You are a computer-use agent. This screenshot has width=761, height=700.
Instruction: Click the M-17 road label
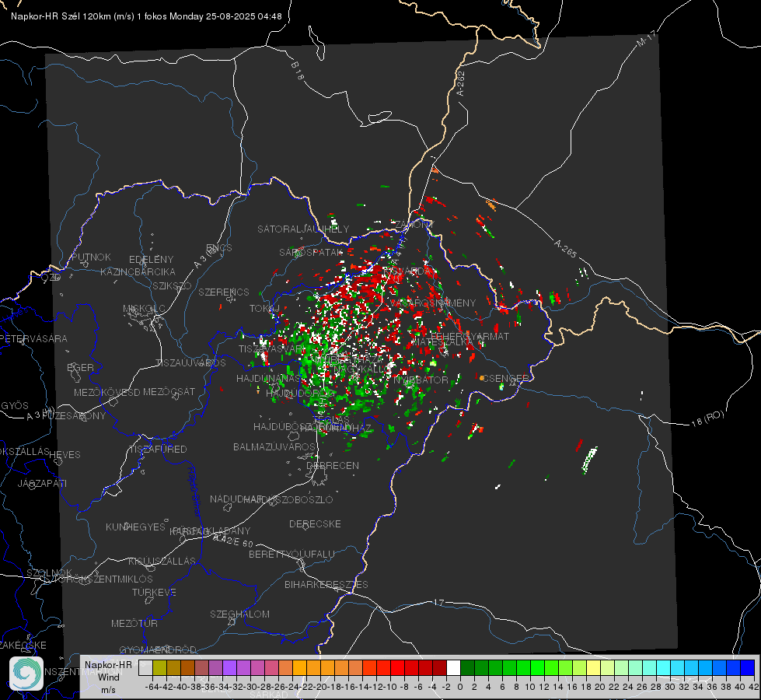(x=646, y=38)
